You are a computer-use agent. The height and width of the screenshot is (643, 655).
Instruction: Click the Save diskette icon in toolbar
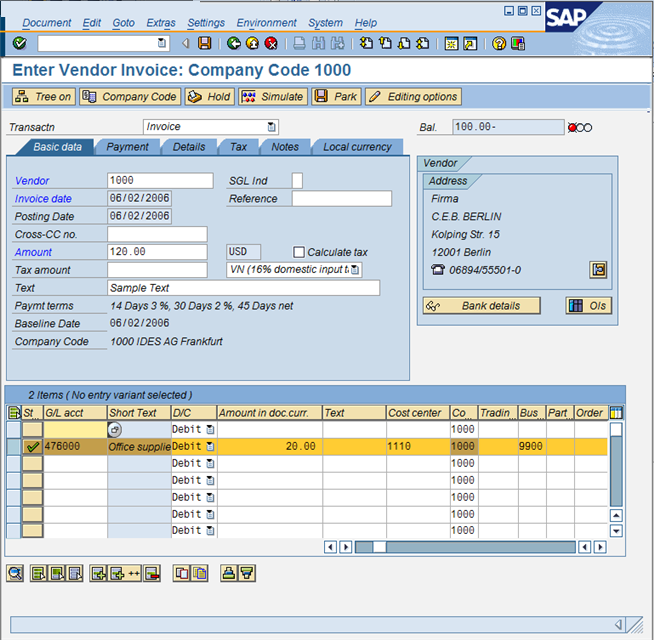point(205,44)
